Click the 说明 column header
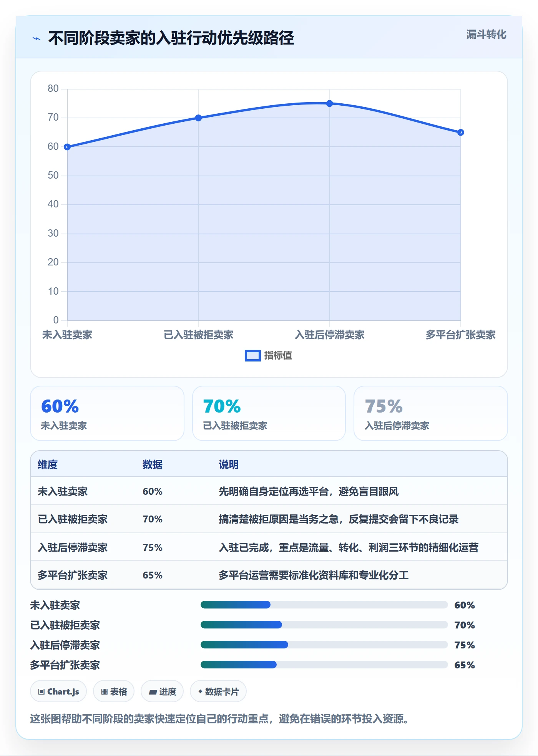This screenshot has height=756, width=538. (x=229, y=464)
